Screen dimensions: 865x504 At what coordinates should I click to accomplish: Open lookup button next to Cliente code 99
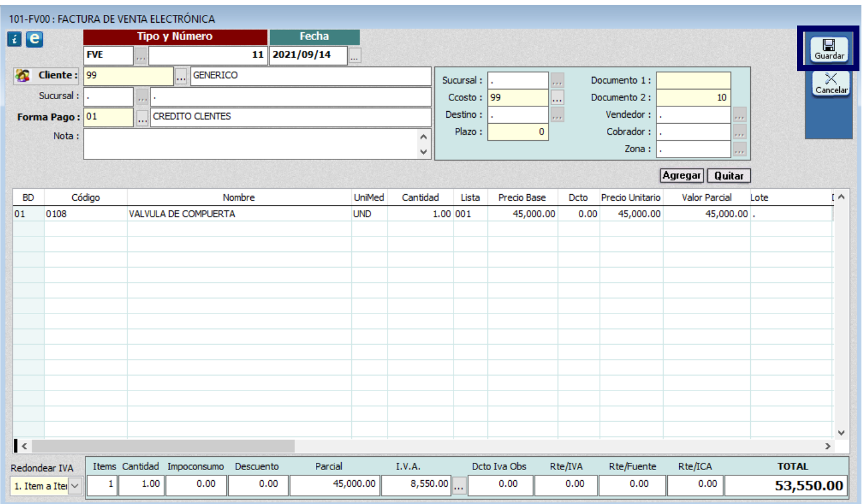pyautogui.click(x=181, y=76)
